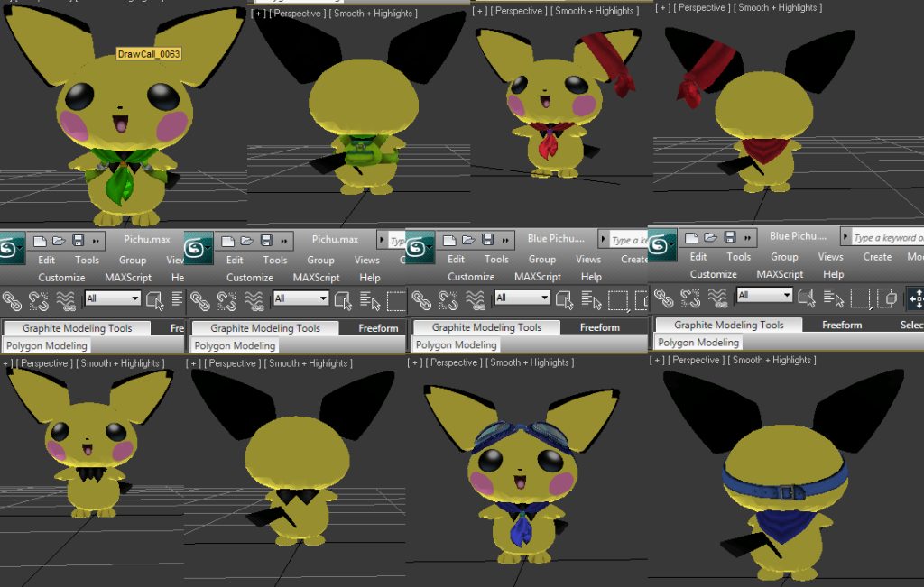The width and height of the screenshot is (924, 587).
Task: Open Edit menu in leftmost Pichu.max window
Action: [x=47, y=260]
